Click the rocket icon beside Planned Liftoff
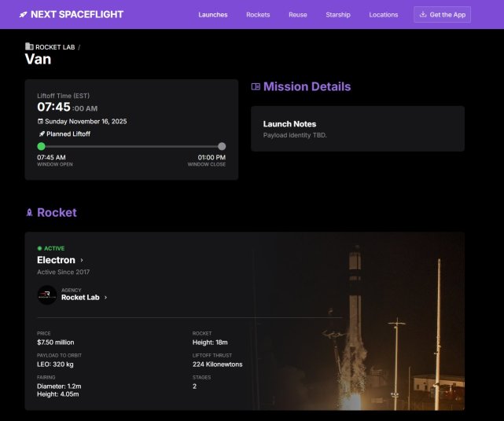Viewport: 504px width, 421px height. (41, 134)
